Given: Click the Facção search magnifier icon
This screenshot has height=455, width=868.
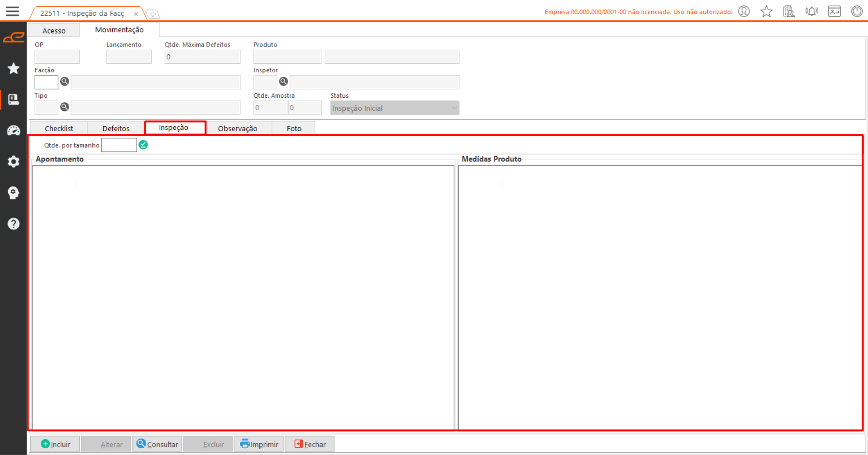Looking at the screenshot, I should (65, 81).
